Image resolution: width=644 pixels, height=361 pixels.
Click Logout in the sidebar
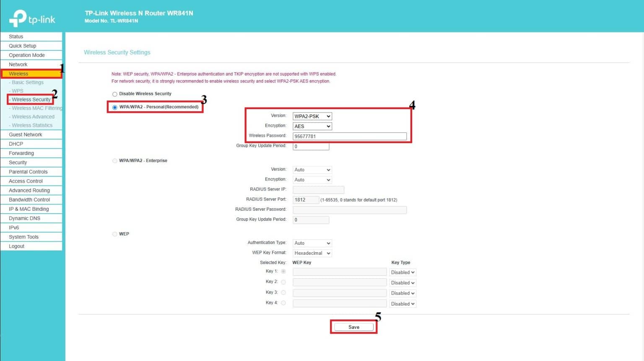click(16, 246)
